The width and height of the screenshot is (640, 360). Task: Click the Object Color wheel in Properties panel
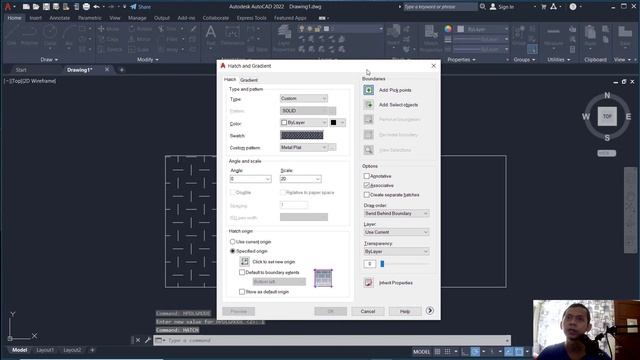pos(448,29)
